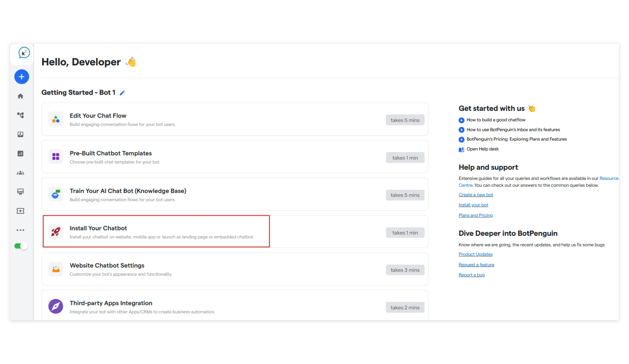Click the play icon beside Inbox features
Image resolution: width=629 pixels, height=364 pixels.
[x=461, y=130]
